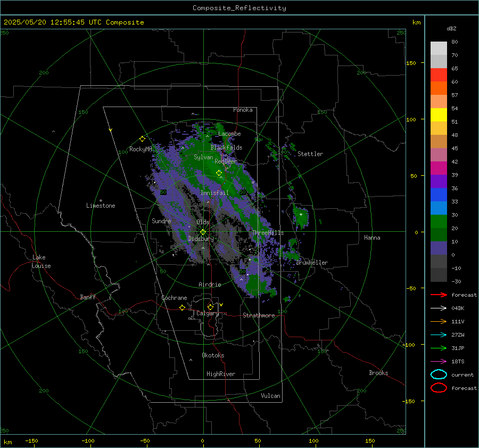
Task: Click the Cochrane label
Action: 174,298
